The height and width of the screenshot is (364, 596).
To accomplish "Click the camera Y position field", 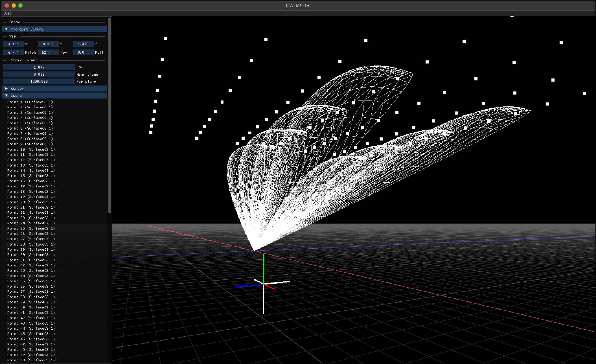I will point(48,44).
